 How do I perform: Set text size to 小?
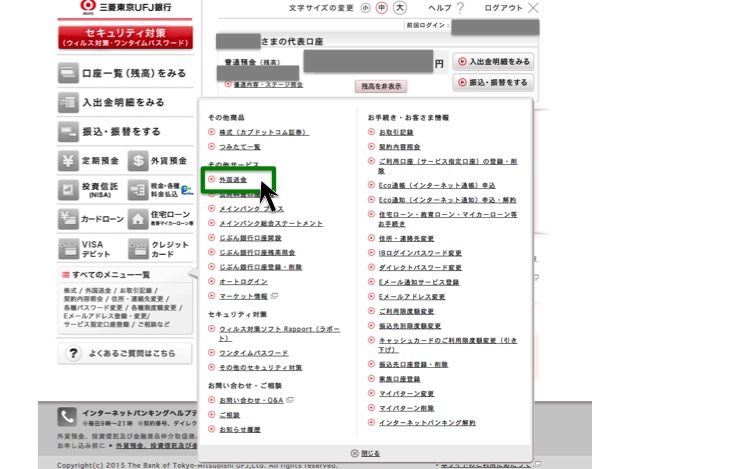click(365, 8)
